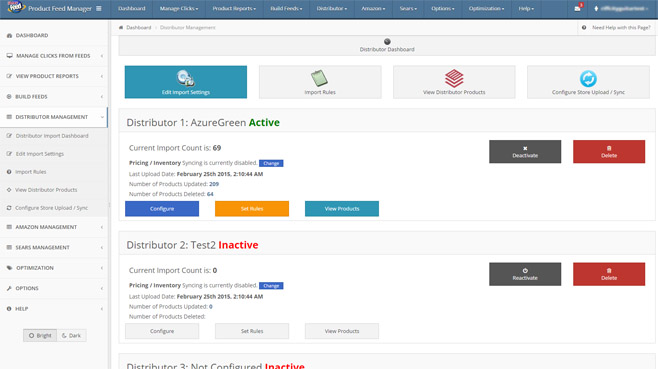Click the user account icon in header
Image resolution: width=658 pixels, height=369 pixels.
click(596, 8)
